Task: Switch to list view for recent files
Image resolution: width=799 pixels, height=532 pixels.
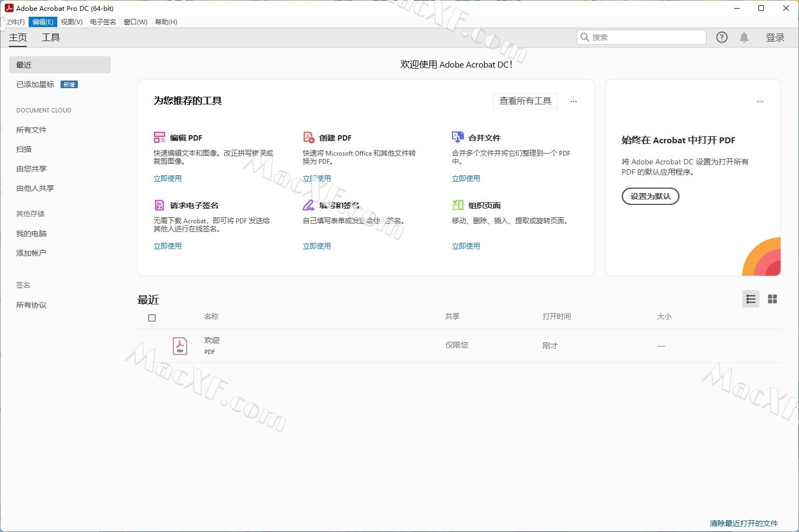Action: (x=751, y=299)
